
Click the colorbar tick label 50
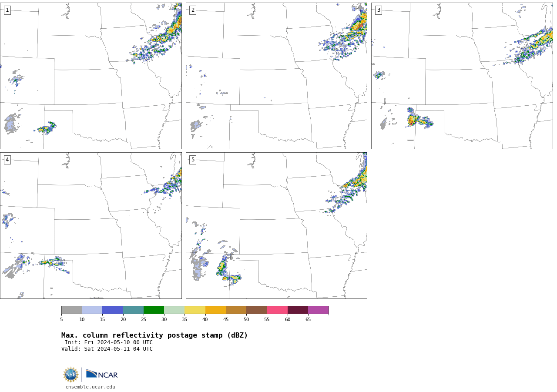click(x=246, y=320)
